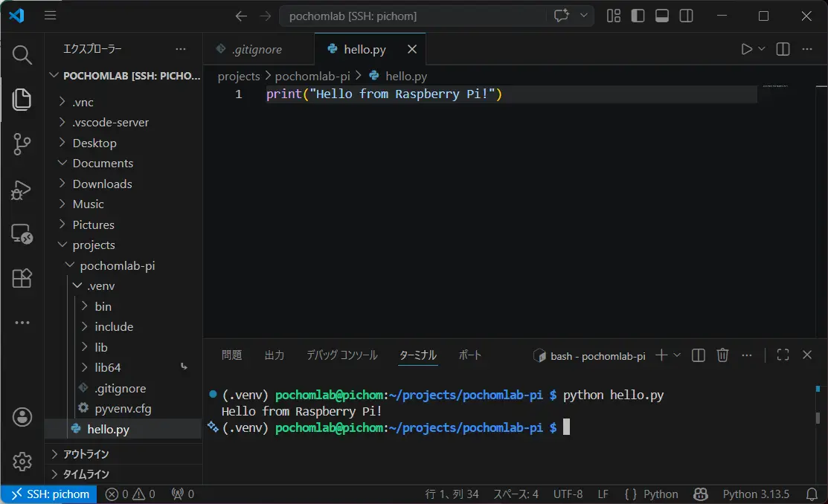Image resolution: width=828 pixels, height=504 pixels.
Task: Open the デバッグ コンソール tab
Action: [342, 355]
